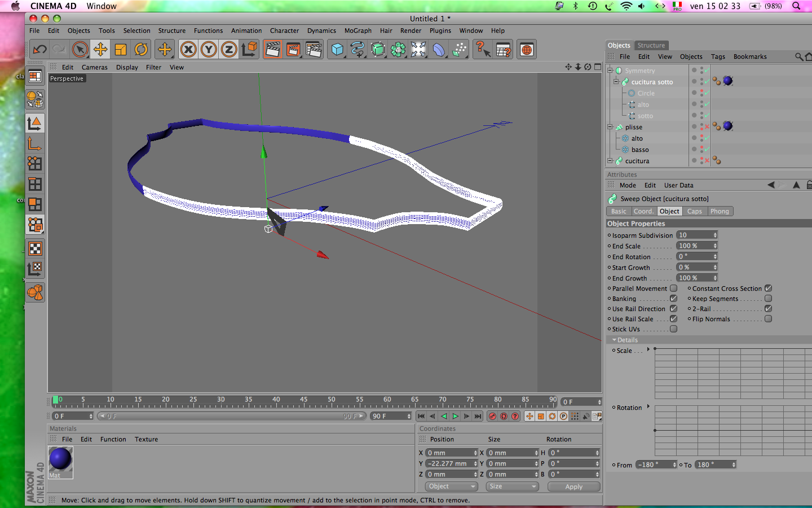Viewport: 812px width, 508px height.
Task: Select the Scale tool
Action: pos(121,50)
